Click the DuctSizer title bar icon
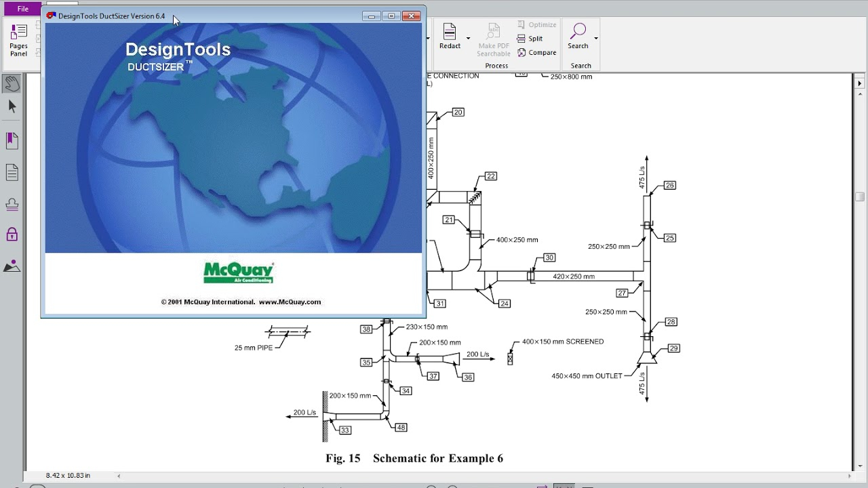 click(51, 16)
